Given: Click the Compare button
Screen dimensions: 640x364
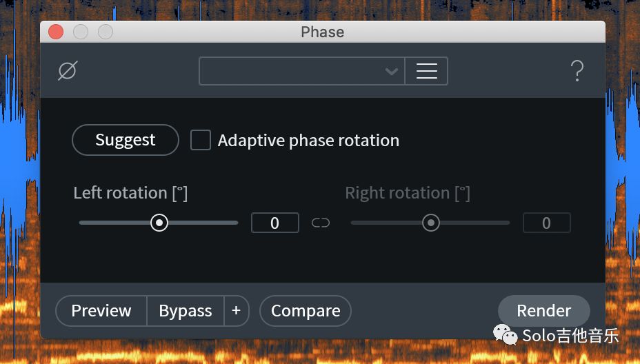Looking at the screenshot, I should [306, 310].
